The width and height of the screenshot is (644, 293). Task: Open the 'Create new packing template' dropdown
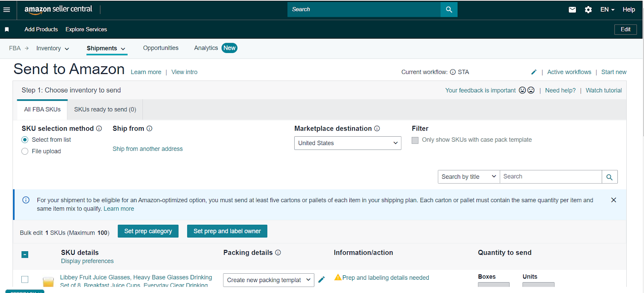pyautogui.click(x=268, y=280)
